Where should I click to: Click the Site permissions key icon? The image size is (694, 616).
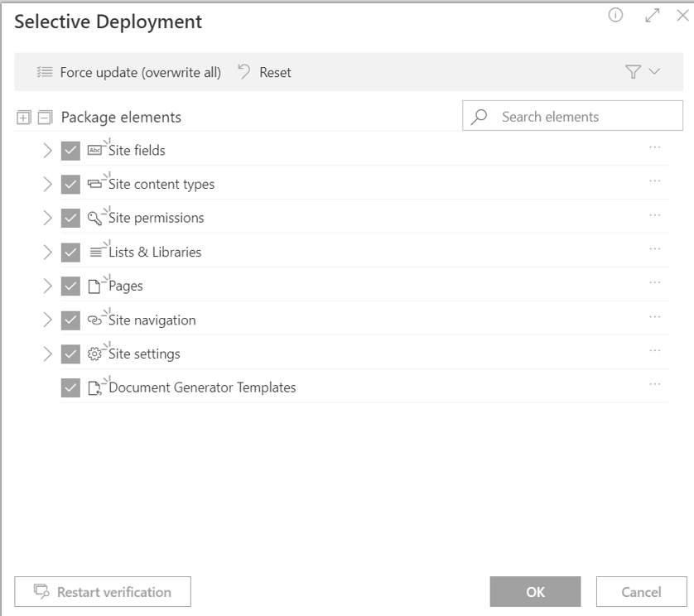(x=94, y=219)
